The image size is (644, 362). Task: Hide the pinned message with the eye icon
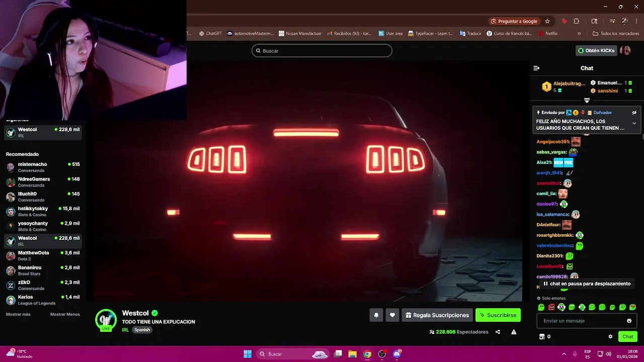[634, 113]
